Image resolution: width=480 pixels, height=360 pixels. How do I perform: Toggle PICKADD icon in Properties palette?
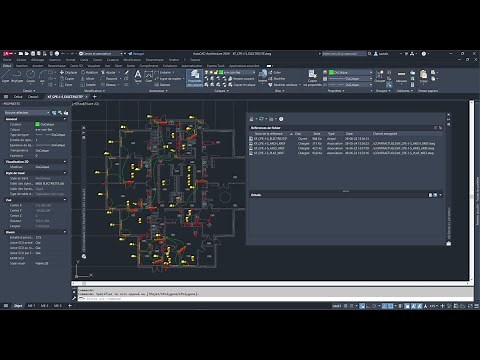(x=54, y=113)
